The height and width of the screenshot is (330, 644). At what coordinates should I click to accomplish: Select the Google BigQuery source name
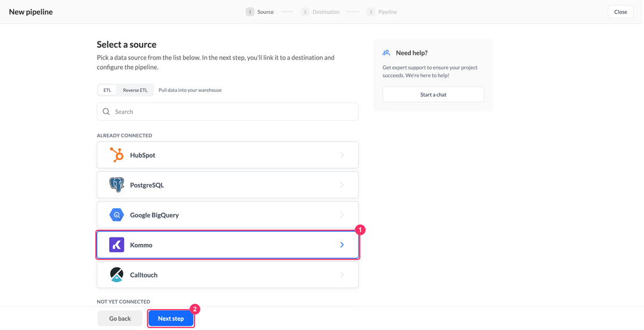pyautogui.click(x=154, y=215)
